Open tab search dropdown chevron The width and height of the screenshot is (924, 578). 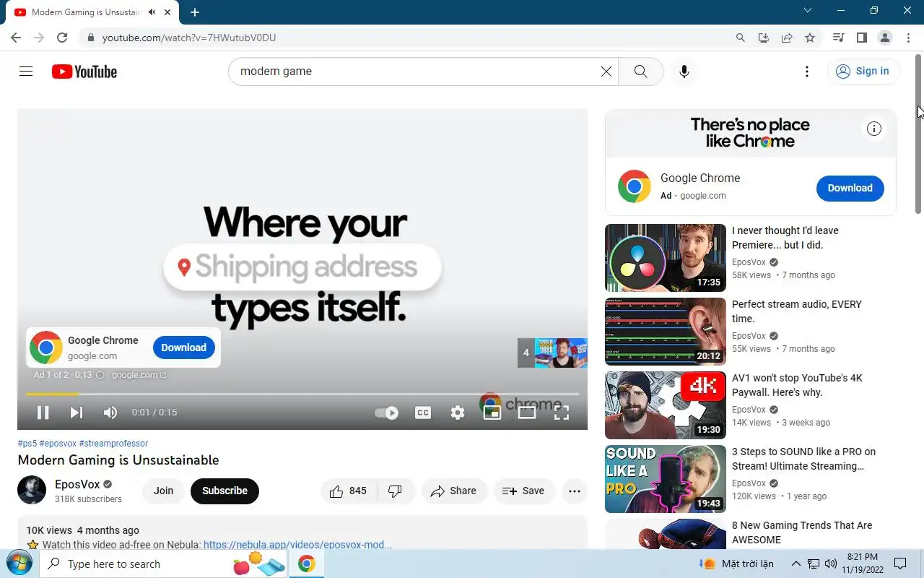coord(808,11)
